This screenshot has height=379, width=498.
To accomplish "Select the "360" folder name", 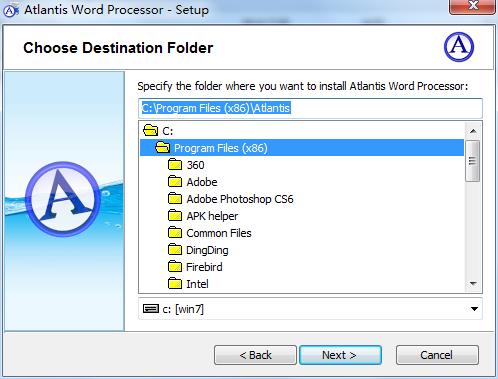I will pos(195,165).
